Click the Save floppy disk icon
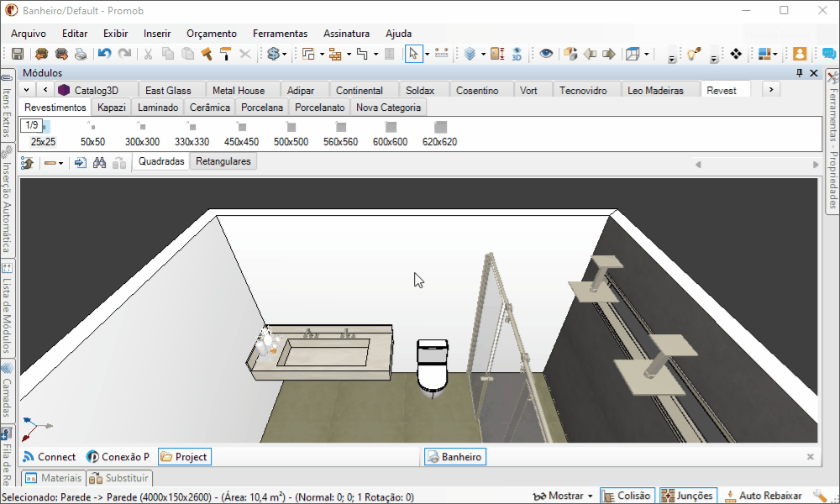 (18, 54)
